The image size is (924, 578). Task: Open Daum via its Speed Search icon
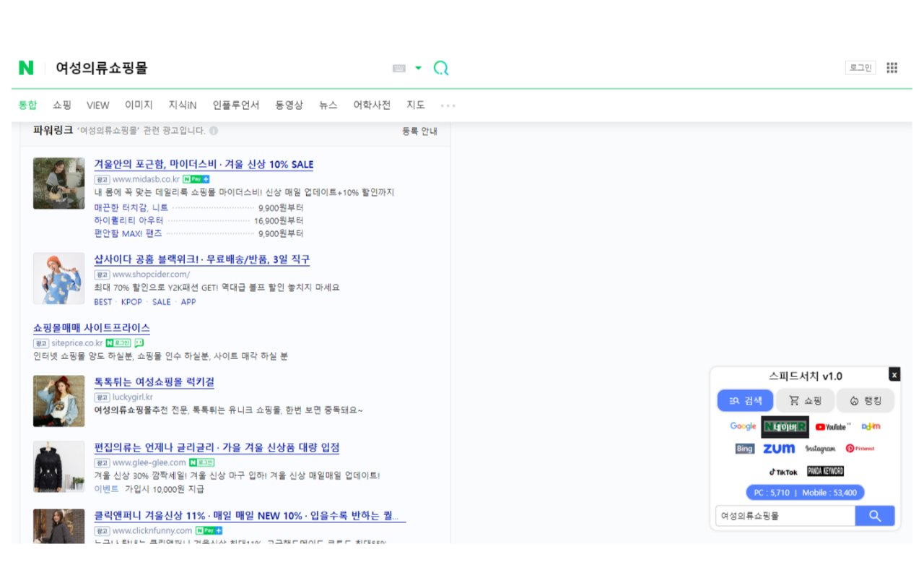coord(871,426)
